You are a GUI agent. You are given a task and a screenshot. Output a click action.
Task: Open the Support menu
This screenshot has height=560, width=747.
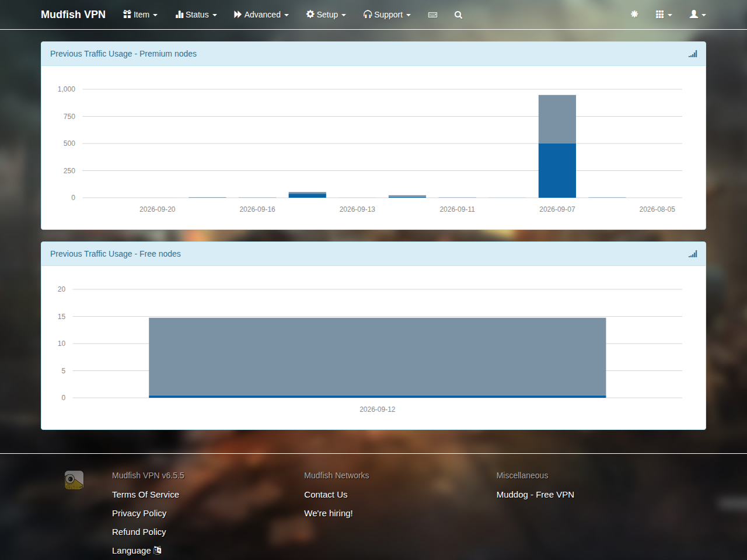tap(387, 15)
